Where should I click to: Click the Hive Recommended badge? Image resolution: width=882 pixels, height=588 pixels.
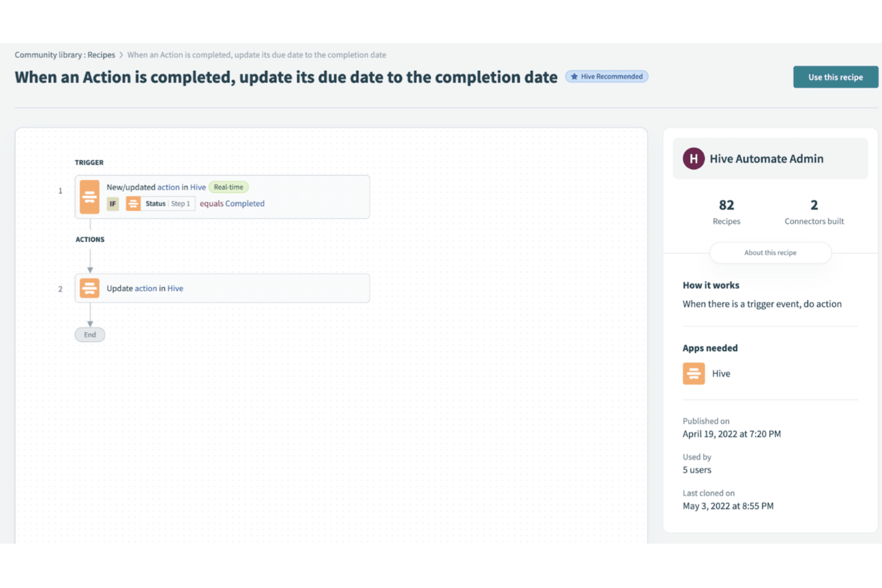[x=607, y=76]
